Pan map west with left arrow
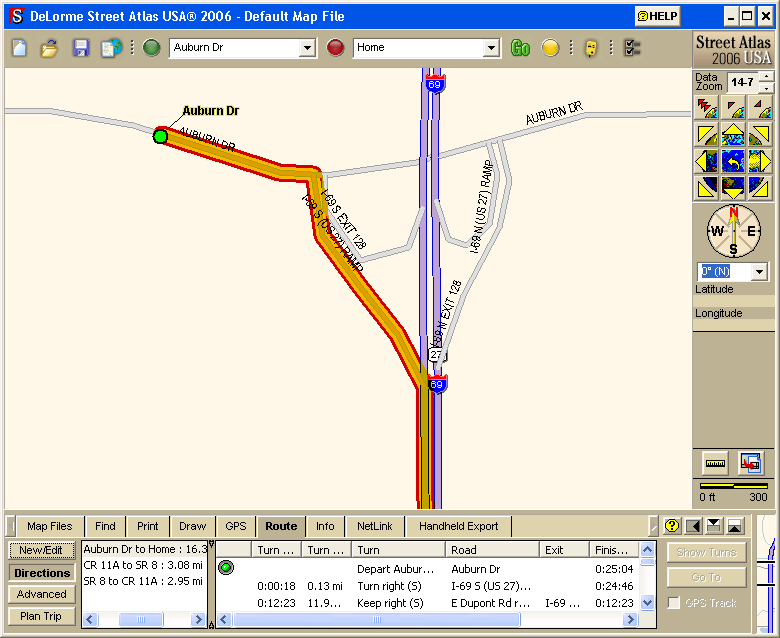This screenshot has height=638, width=780. (706, 162)
